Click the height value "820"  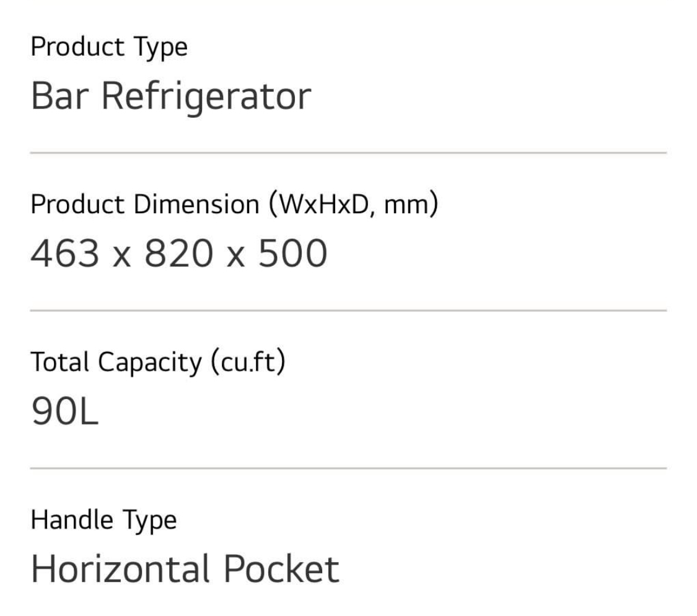pyautogui.click(x=178, y=254)
